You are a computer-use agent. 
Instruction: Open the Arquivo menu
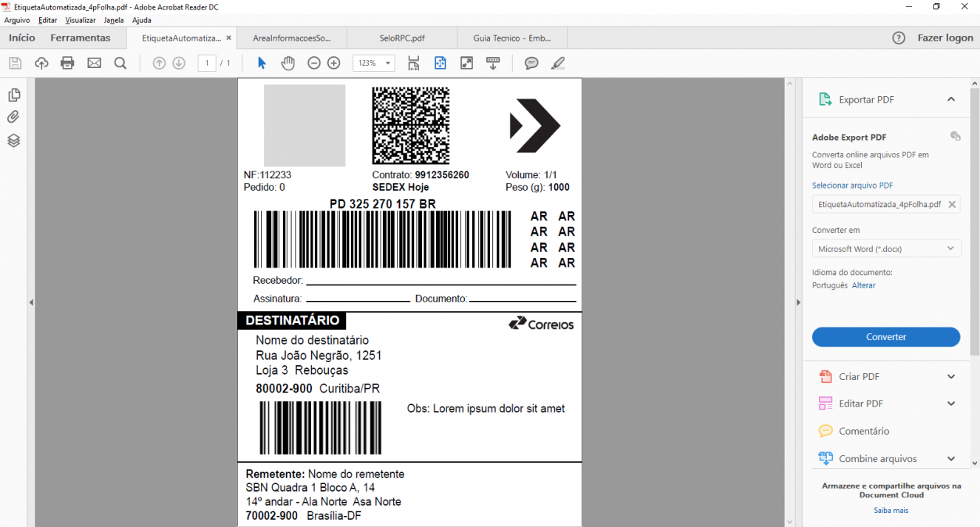click(x=17, y=21)
